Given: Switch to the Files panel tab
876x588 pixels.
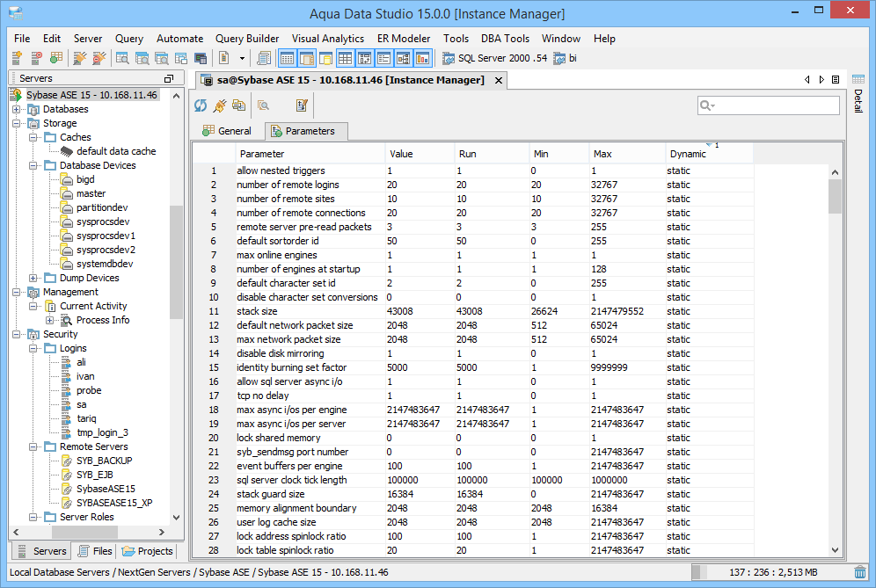Looking at the screenshot, I should click(x=95, y=551).
